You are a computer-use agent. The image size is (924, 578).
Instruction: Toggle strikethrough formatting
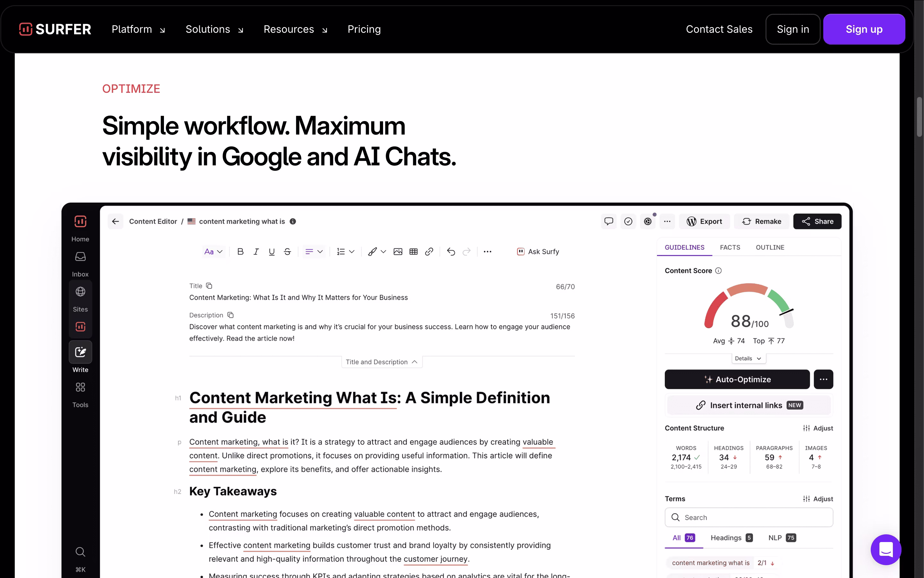pyautogui.click(x=287, y=251)
